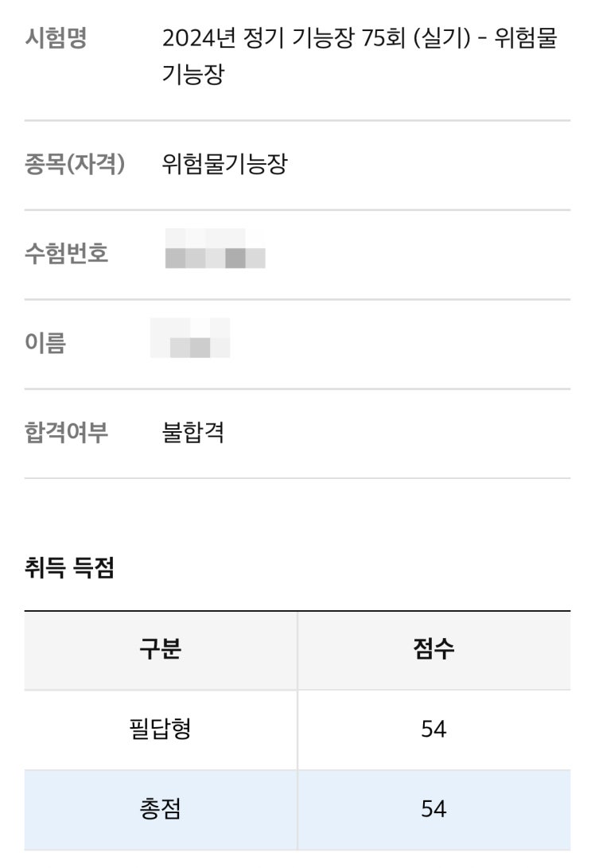Click the 종목(자격) label
Viewport: 591px width, 868px height.
pos(75,165)
